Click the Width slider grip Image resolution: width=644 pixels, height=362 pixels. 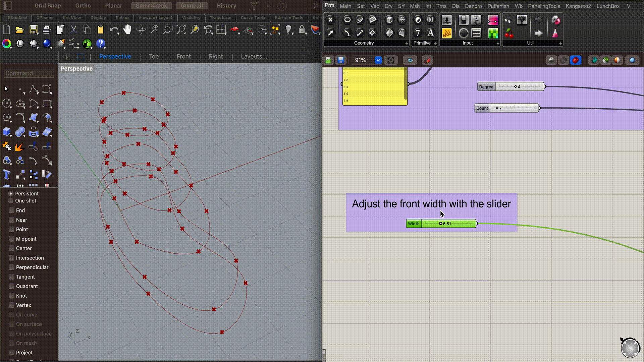point(441,224)
